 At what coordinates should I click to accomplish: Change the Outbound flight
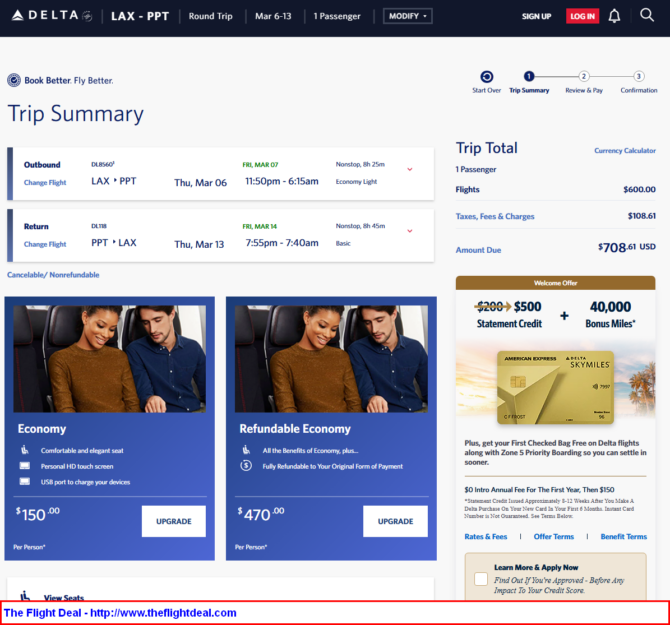pyautogui.click(x=45, y=182)
